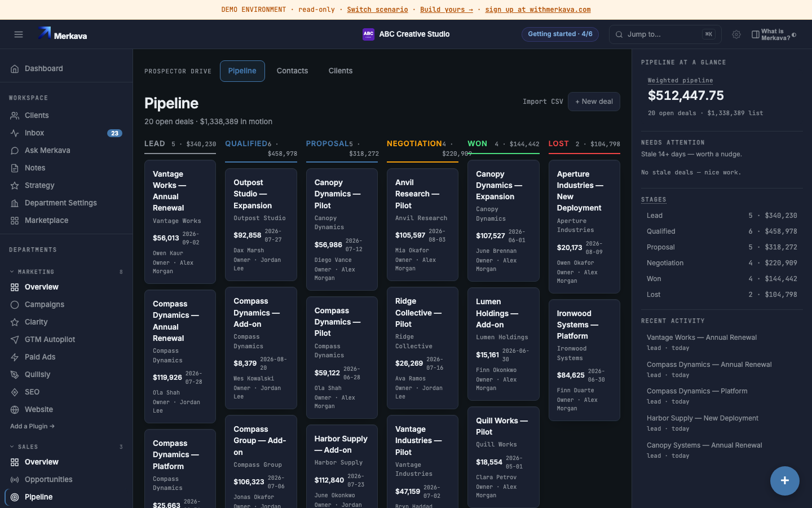Click the SEO diamond icon
The image size is (812, 508).
click(15, 392)
